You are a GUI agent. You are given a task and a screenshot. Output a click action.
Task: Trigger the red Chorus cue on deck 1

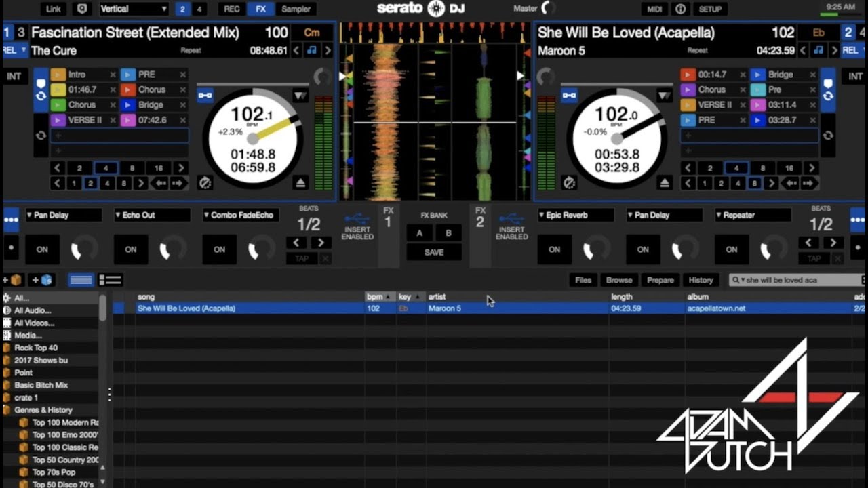coord(127,89)
